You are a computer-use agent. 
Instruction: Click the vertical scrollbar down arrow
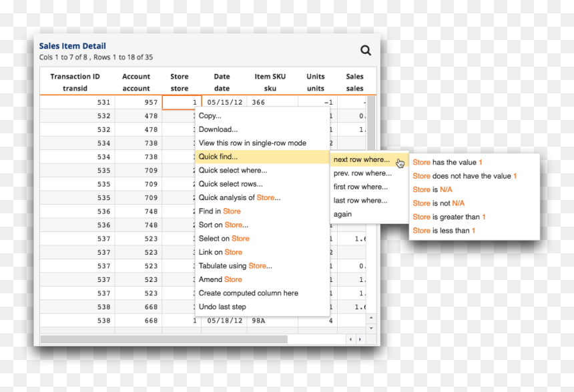coord(371,328)
